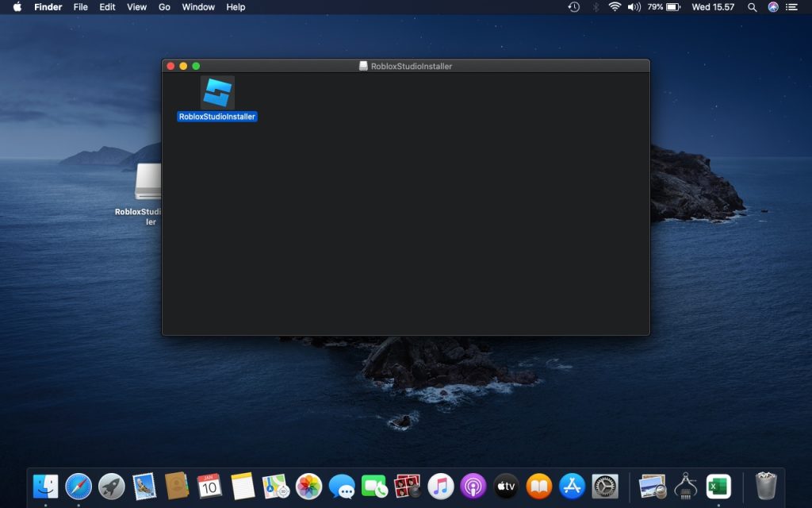
Task: Open the Apple menu
Action: (x=17, y=6)
